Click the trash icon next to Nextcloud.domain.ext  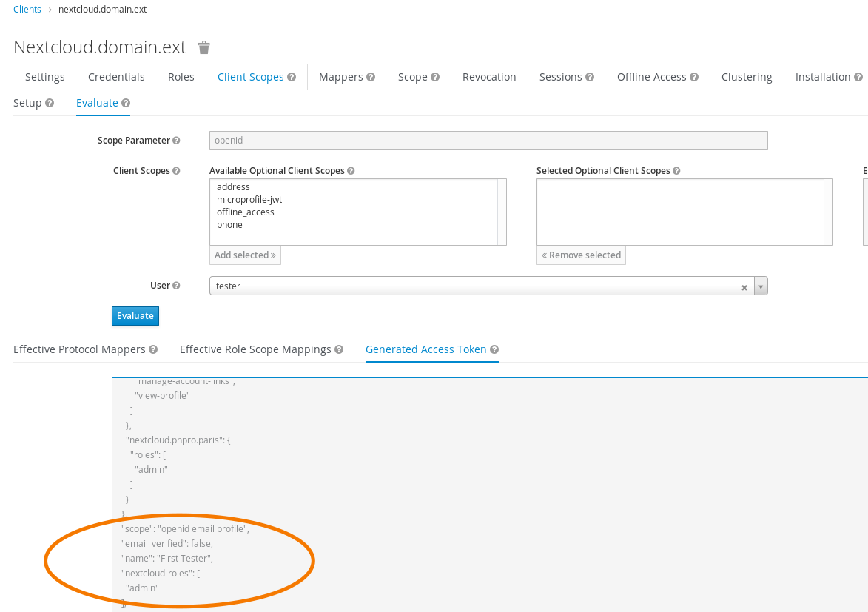[x=203, y=47]
